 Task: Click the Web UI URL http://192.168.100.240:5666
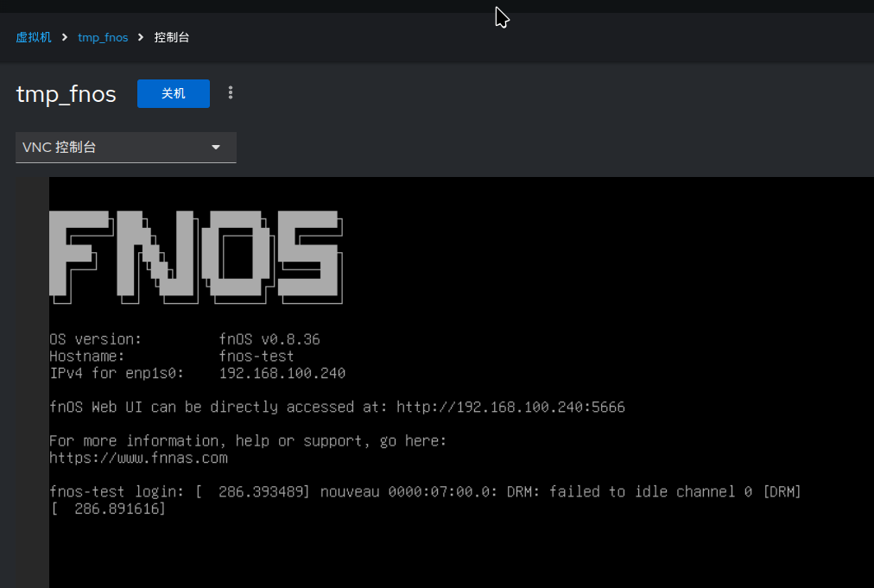(510, 407)
